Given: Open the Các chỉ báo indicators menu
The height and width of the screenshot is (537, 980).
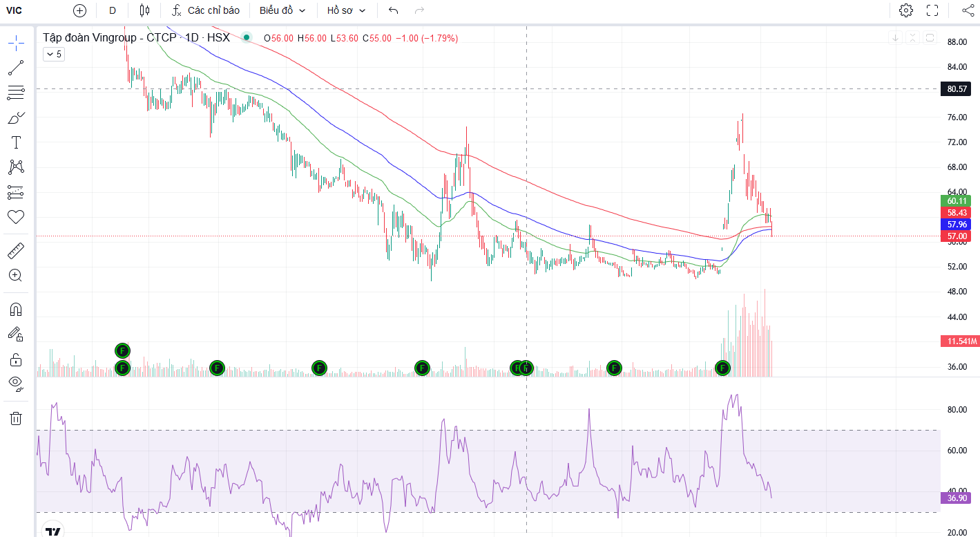Looking at the screenshot, I should point(206,10).
